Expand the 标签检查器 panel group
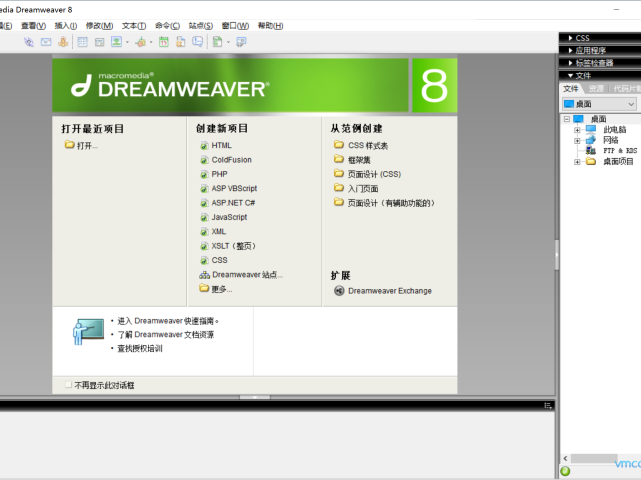 [x=571, y=63]
